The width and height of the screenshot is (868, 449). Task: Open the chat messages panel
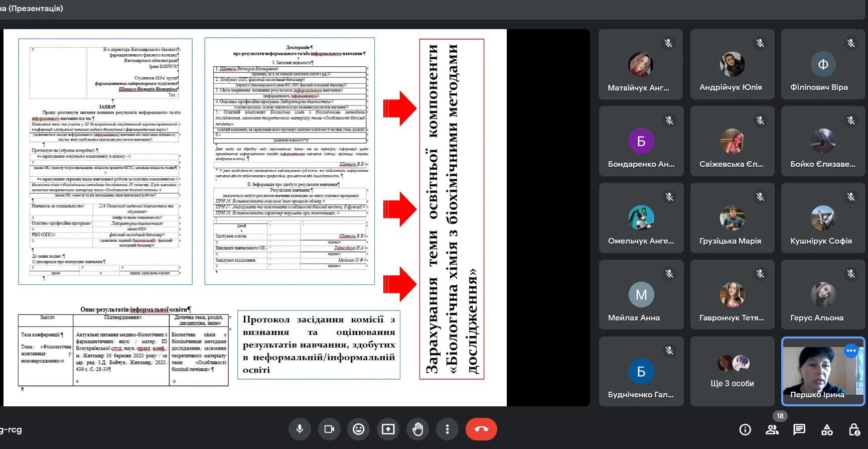(799, 429)
